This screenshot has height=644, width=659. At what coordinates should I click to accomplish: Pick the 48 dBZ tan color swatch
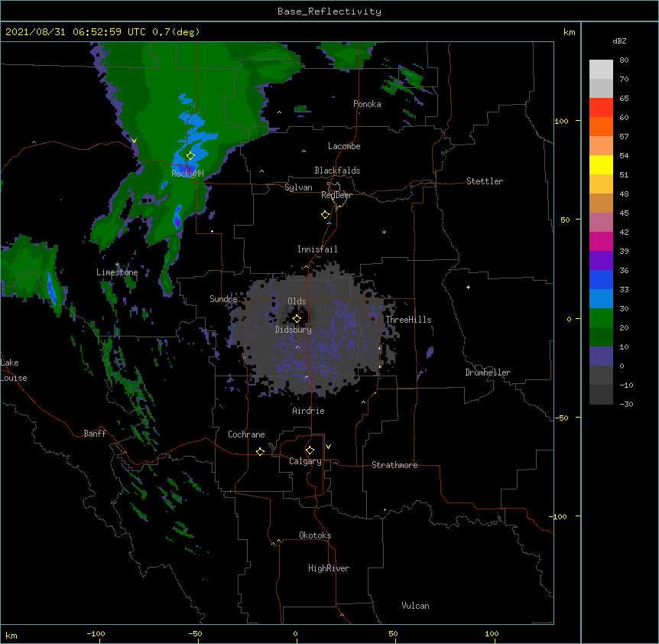click(x=601, y=203)
